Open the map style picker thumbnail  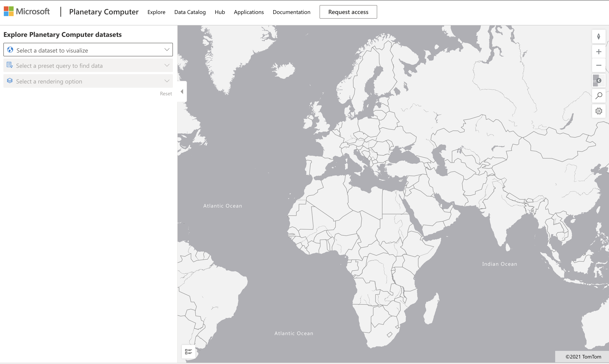pos(598,81)
